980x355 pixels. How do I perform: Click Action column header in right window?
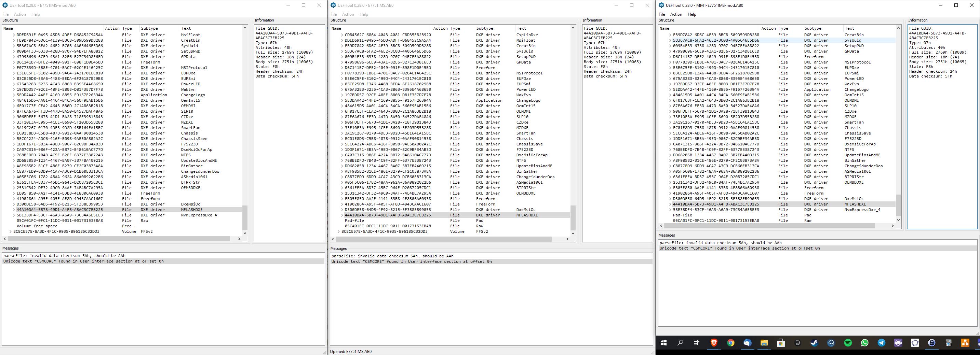768,29
